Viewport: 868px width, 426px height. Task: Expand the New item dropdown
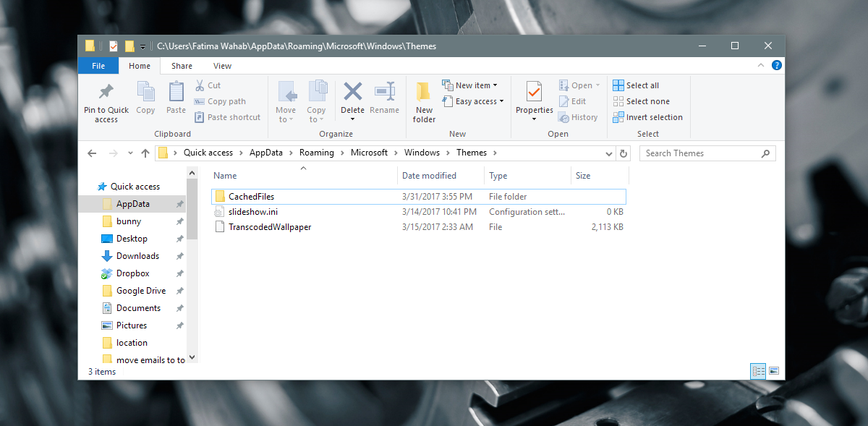pos(495,85)
